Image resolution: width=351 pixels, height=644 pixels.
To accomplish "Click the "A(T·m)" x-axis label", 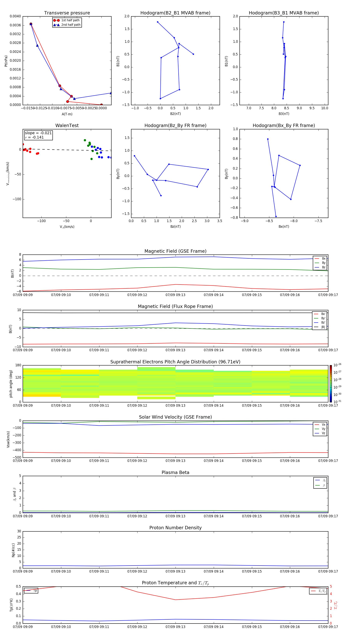I will 67,114.
